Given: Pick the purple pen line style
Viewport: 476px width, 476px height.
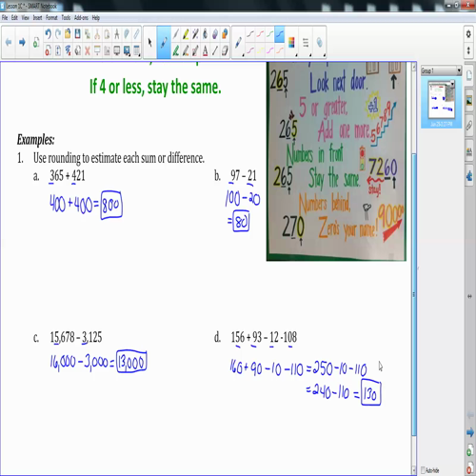Looking at the screenshot, I should pos(250,50).
